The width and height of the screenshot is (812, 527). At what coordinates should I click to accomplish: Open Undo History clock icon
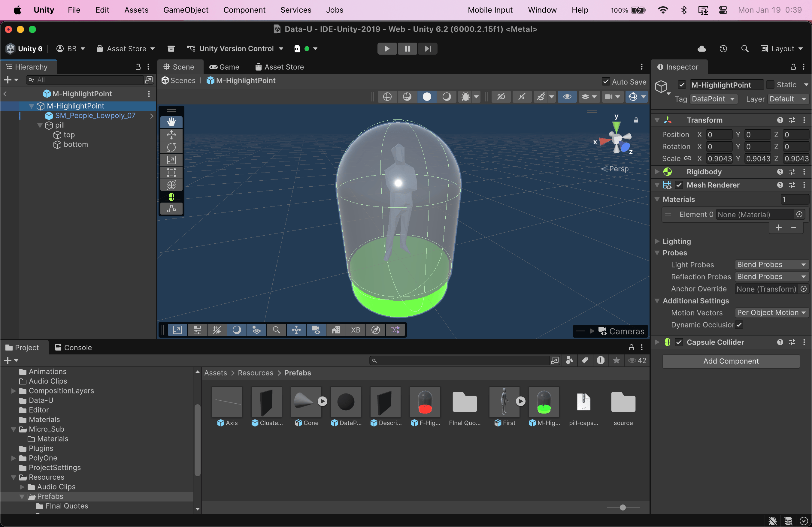pyautogui.click(x=723, y=49)
